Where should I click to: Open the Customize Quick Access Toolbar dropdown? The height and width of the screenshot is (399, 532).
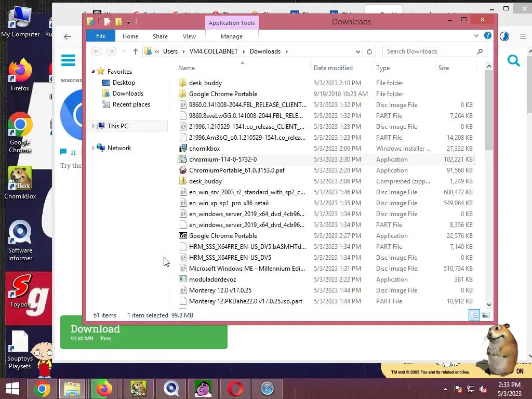(x=129, y=22)
